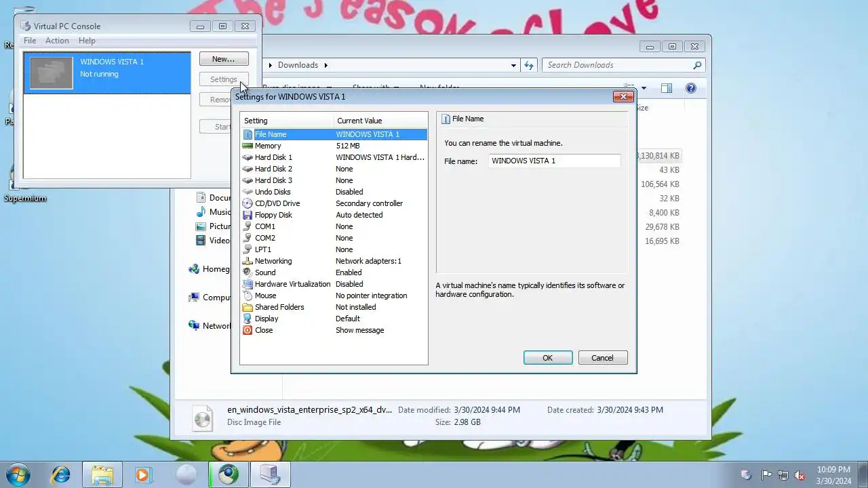Select the Hard Disk 3 row

(x=334, y=180)
